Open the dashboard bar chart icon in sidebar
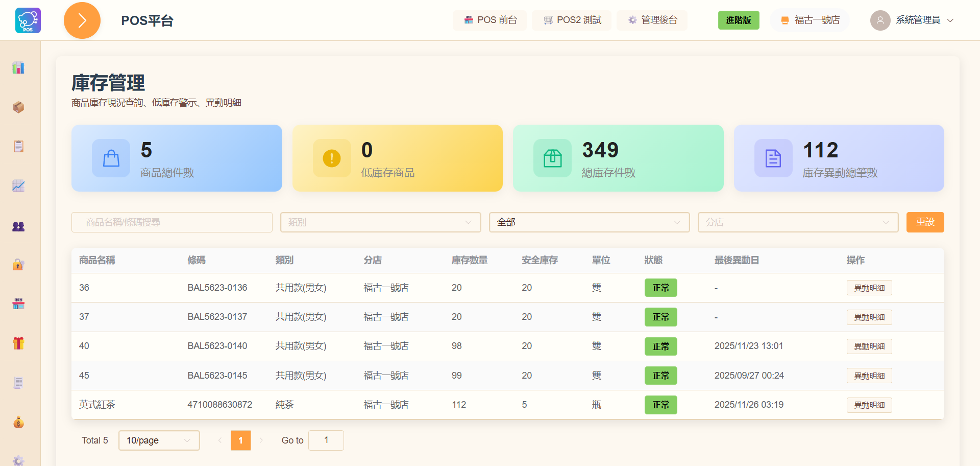980x466 pixels. tap(18, 67)
